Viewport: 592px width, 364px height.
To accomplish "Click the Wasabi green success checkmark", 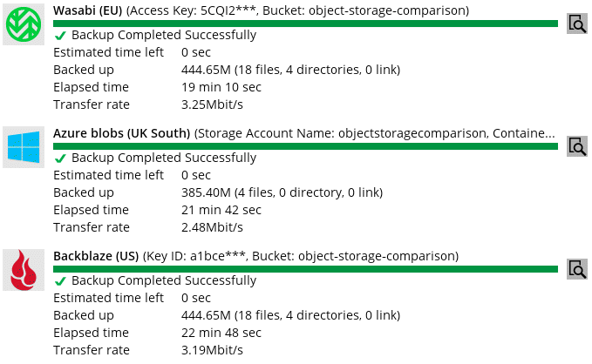I will pos(60,36).
